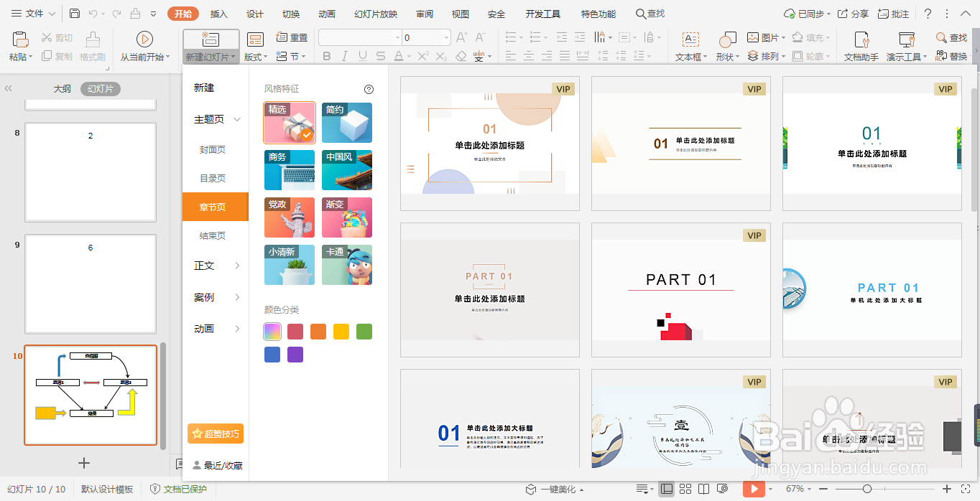This screenshot has width=980, height=501.
Task: Toggle italic formatting
Action: click(x=344, y=55)
